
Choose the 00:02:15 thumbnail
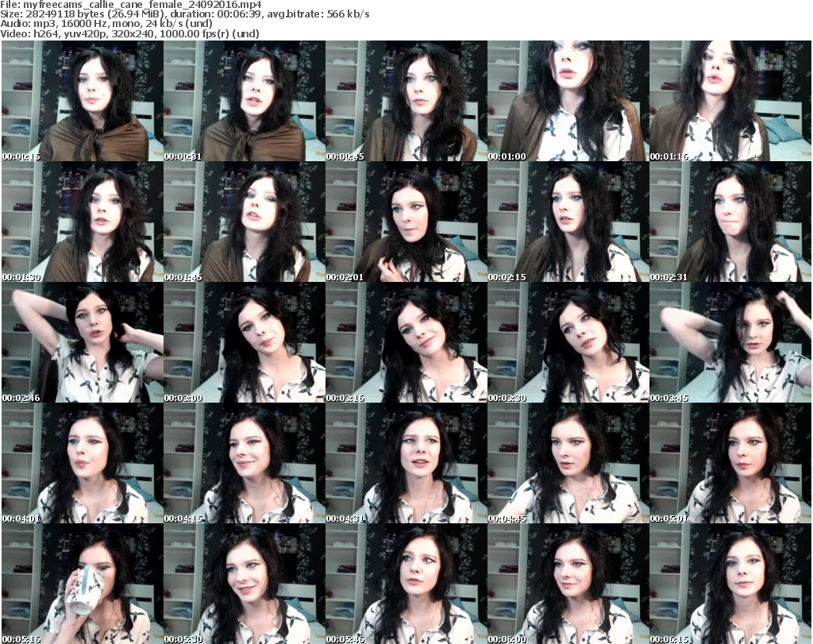point(568,222)
